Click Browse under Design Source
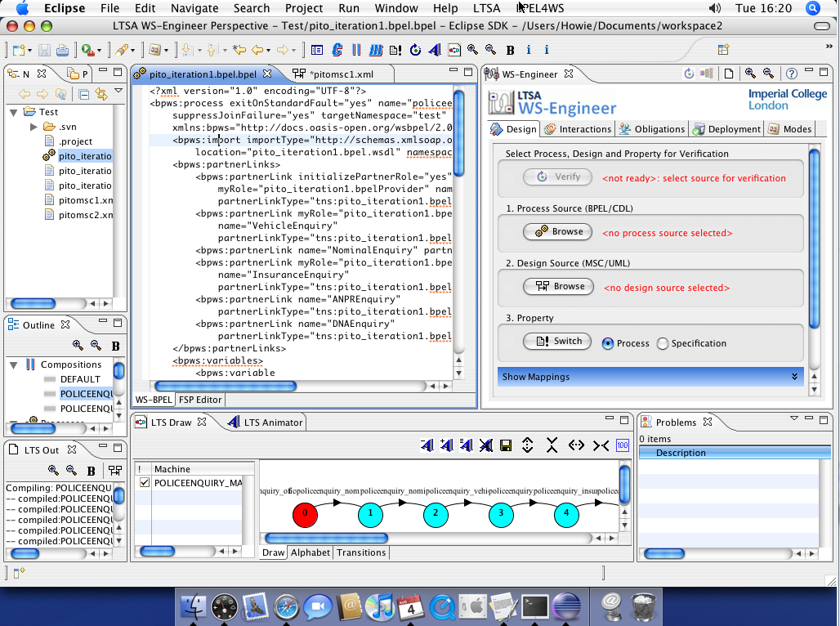840x626 pixels. pyautogui.click(x=558, y=286)
